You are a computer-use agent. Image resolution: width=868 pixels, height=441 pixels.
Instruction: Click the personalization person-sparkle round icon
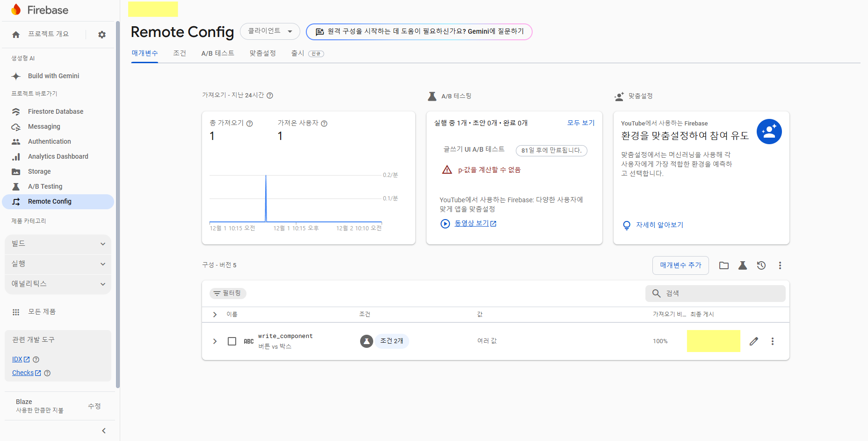pyautogui.click(x=769, y=132)
